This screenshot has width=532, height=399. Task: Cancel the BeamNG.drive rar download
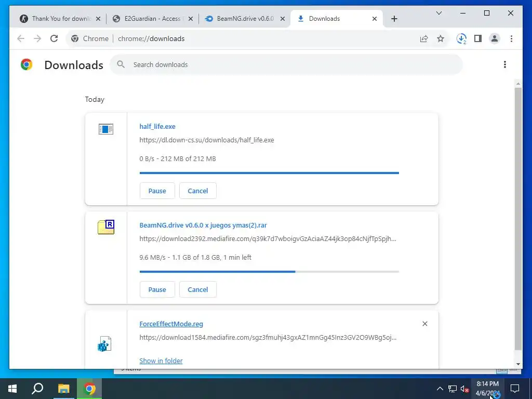pos(198,289)
